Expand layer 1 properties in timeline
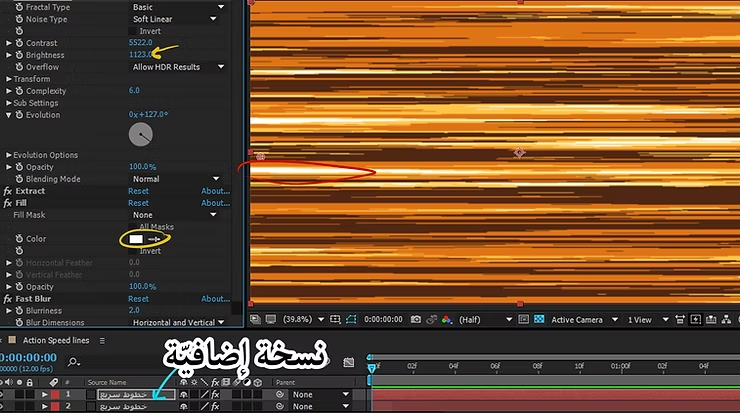Image resolution: width=740 pixels, height=413 pixels. tap(44, 394)
